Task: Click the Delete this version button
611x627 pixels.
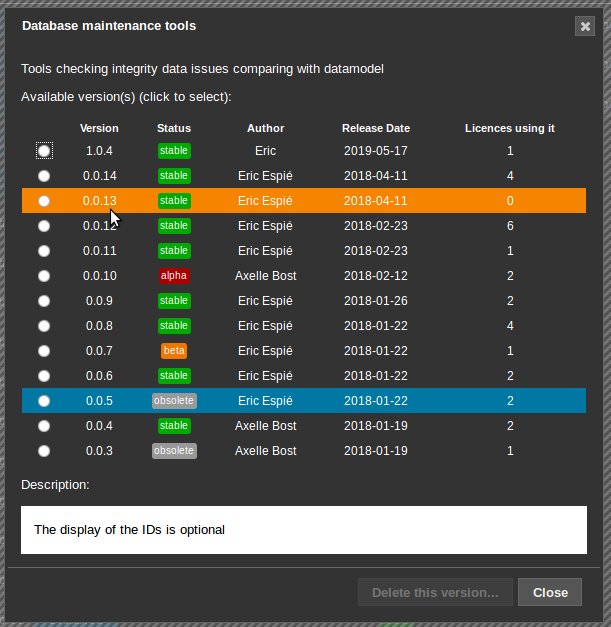Action: tap(435, 592)
